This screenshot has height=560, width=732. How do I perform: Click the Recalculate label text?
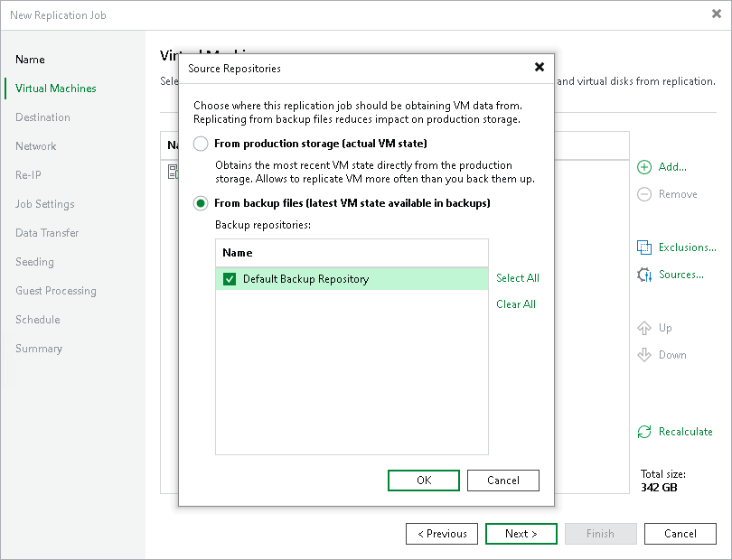click(x=685, y=432)
